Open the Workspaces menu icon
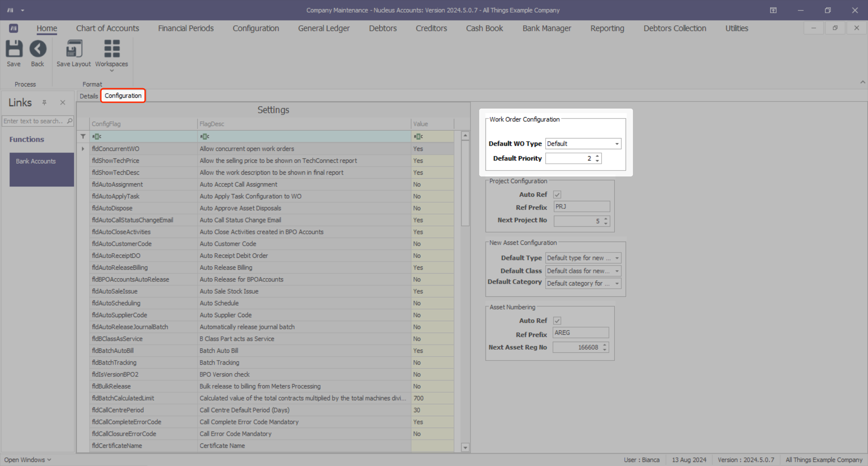Viewport: 868px width, 466px height. pyautogui.click(x=112, y=55)
